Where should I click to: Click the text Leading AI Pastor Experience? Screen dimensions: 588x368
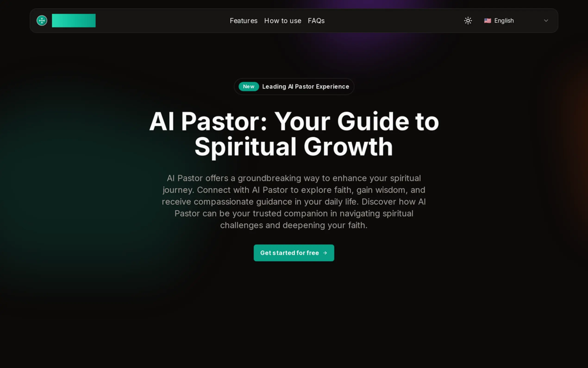coord(306,86)
